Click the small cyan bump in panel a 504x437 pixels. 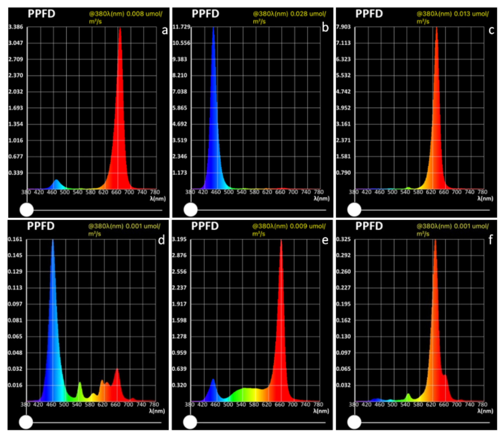click(x=56, y=184)
